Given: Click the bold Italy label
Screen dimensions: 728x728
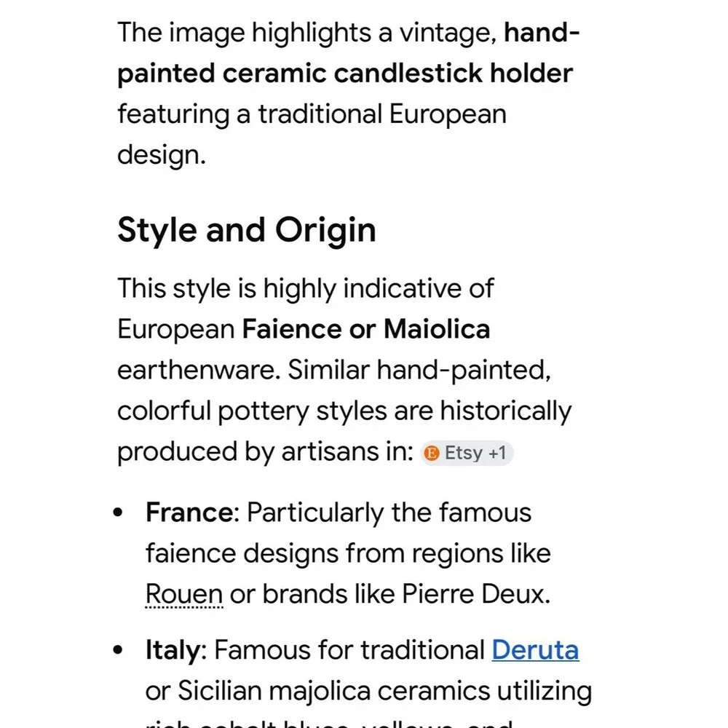Looking at the screenshot, I should coord(173,649).
